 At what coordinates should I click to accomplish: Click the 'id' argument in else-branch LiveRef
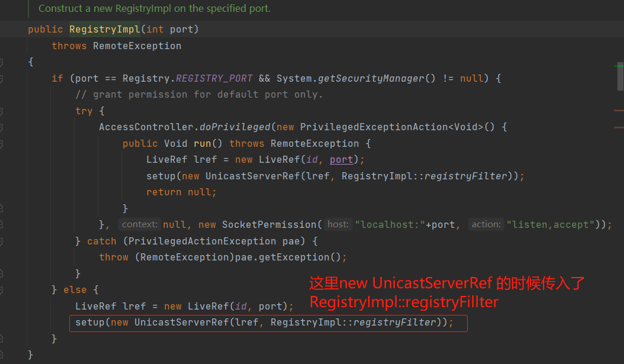(x=241, y=307)
